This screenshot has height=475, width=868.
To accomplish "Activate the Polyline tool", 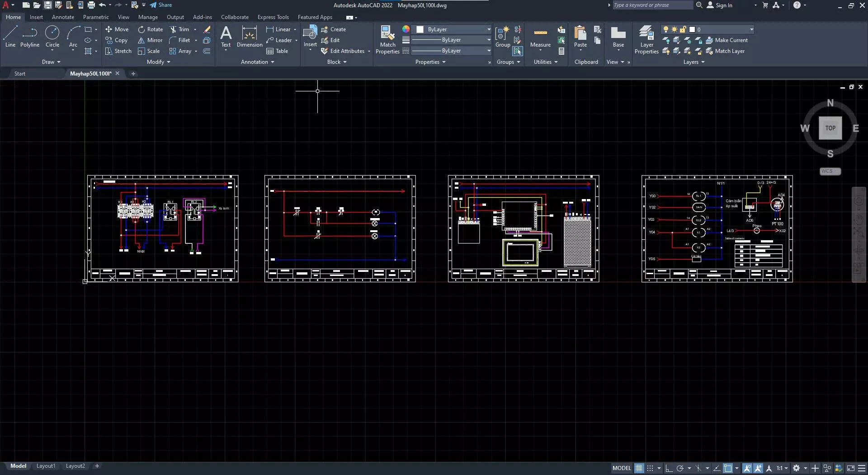I will click(x=30, y=37).
